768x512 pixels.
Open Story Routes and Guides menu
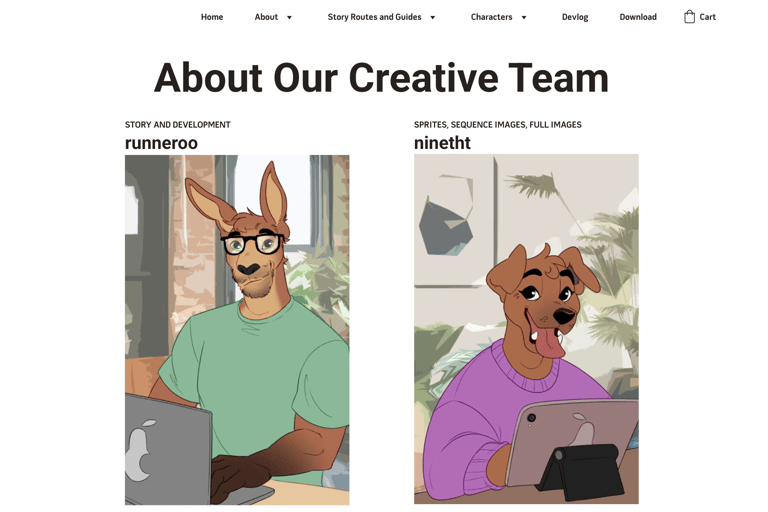click(374, 17)
